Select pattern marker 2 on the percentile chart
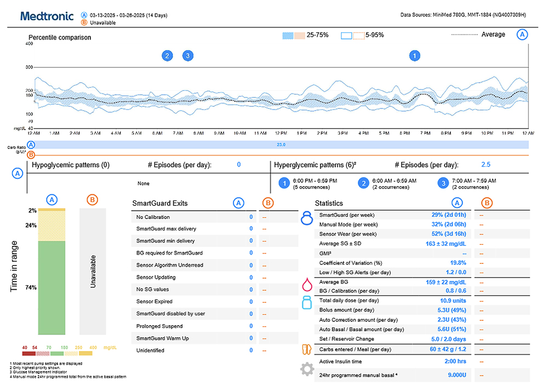The image size is (548, 392). (x=167, y=55)
